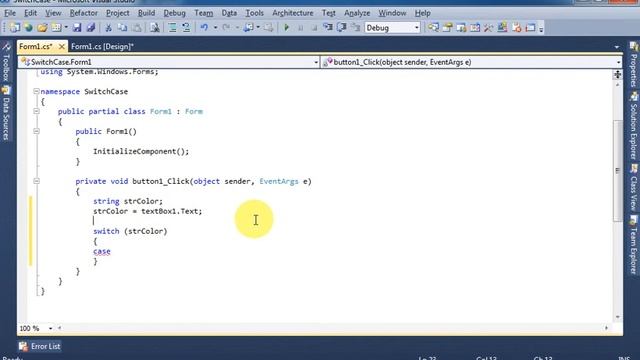Image resolution: width=640 pixels, height=360 pixels.
Task: Open Solution Explorer from the toolbar icon
Action: (x=433, y=28)
